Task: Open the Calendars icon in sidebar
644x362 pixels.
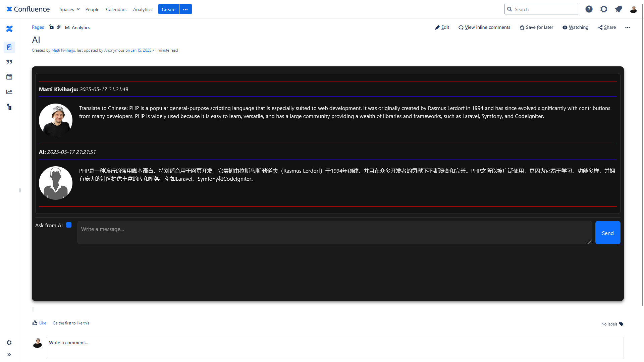Action: [x=9, y=77]
